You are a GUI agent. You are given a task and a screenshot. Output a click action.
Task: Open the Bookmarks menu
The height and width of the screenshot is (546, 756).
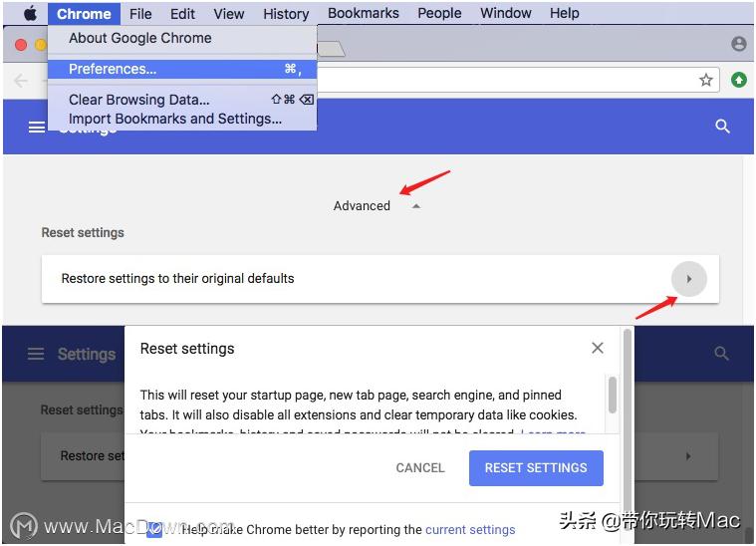(x=364, y=13)
